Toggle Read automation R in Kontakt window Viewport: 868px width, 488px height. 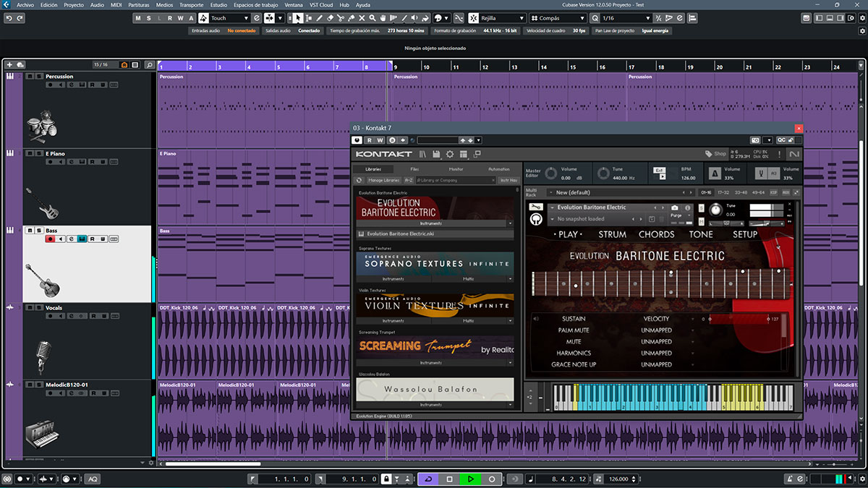coord(369,140)
